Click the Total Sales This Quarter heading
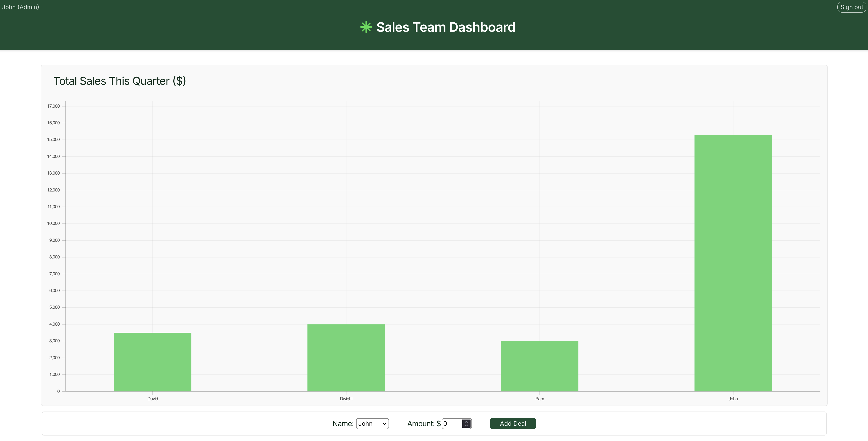 click(120, 81)
